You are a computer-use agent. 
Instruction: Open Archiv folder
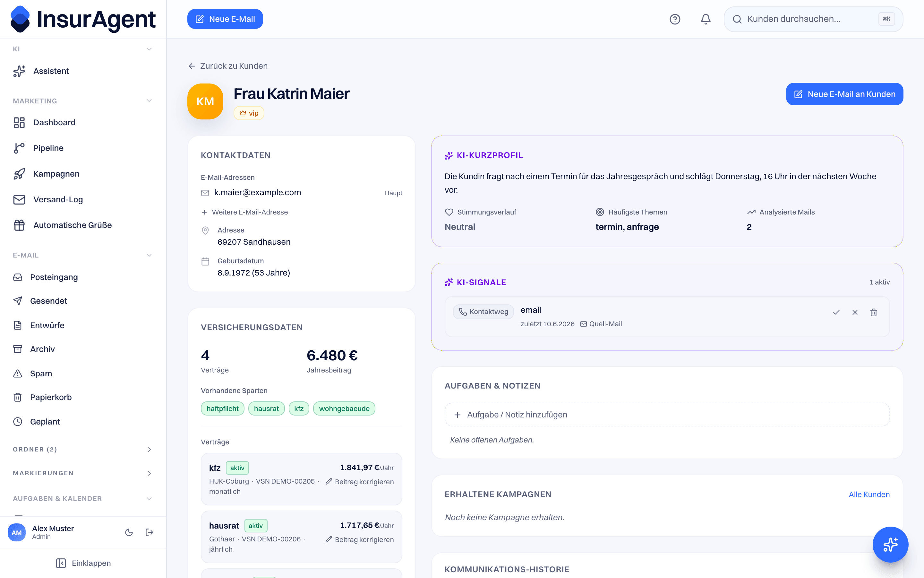[83, 349]
